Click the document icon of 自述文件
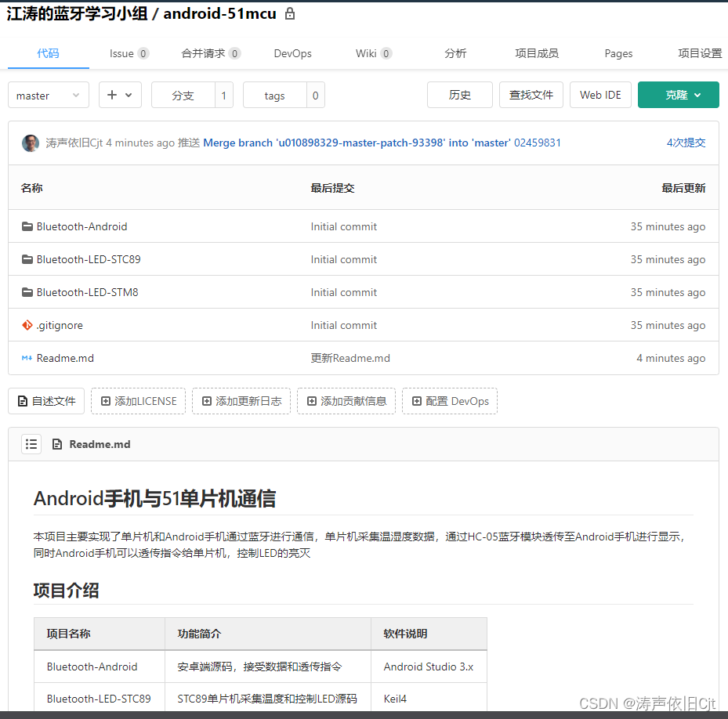Screen dimensions: 728x719 click(x=22, y=401)
